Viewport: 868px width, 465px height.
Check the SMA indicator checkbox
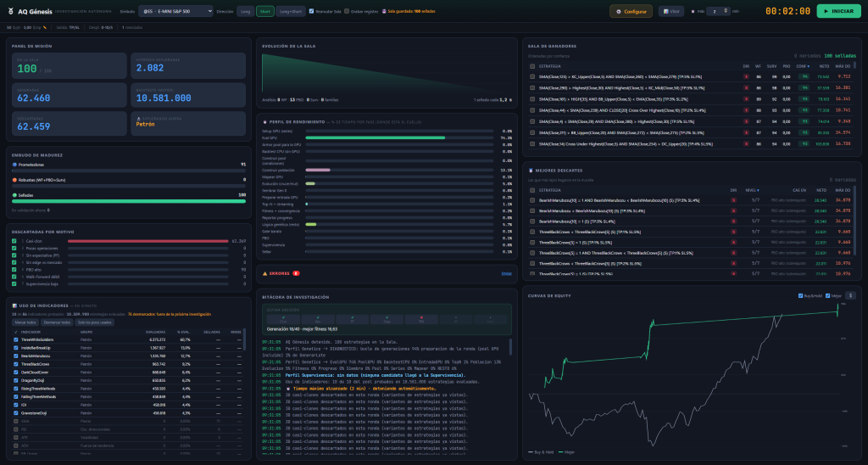coord(15,421)
